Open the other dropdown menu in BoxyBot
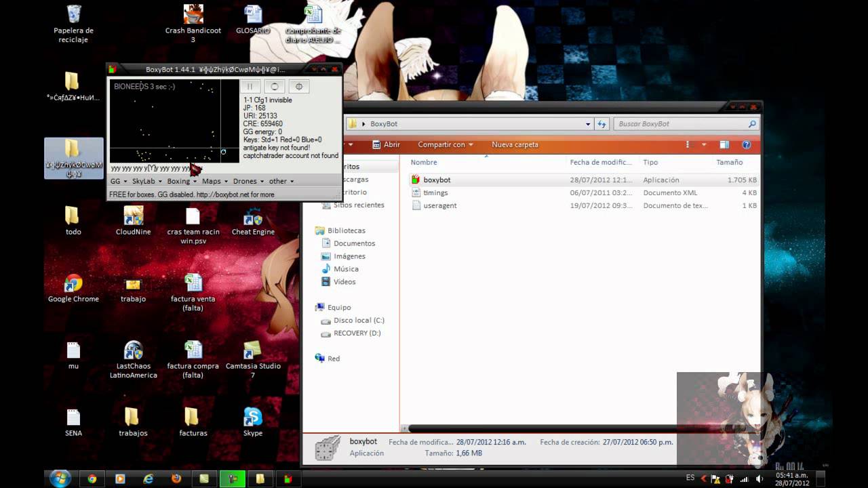Viewport: 868px width, 488px height. (x=281, y=181)
